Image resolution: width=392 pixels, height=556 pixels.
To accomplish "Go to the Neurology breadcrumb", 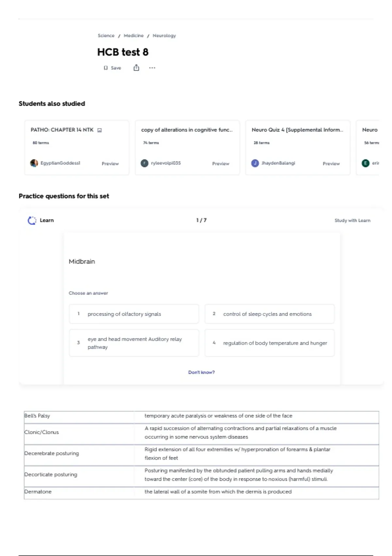I will tap(164, 36).
